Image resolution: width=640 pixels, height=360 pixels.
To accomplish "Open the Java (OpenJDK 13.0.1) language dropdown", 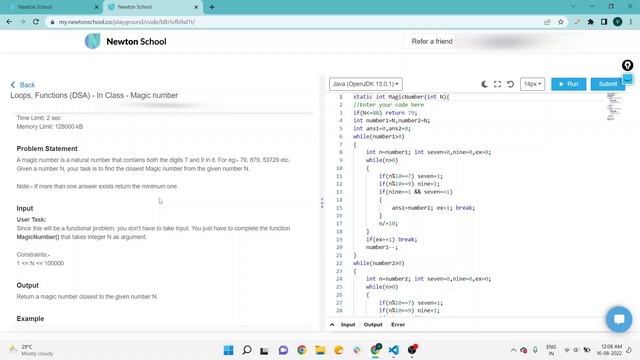I will (x=366, y=84).
